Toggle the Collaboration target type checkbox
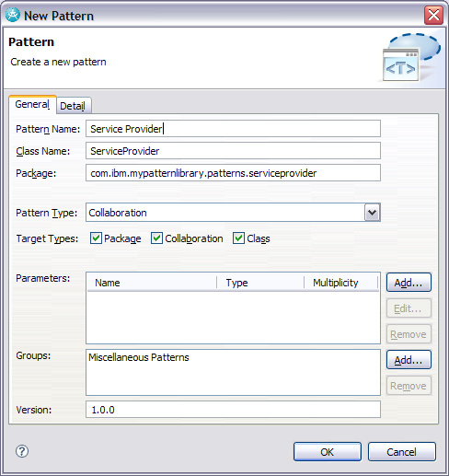 point(156,238)
